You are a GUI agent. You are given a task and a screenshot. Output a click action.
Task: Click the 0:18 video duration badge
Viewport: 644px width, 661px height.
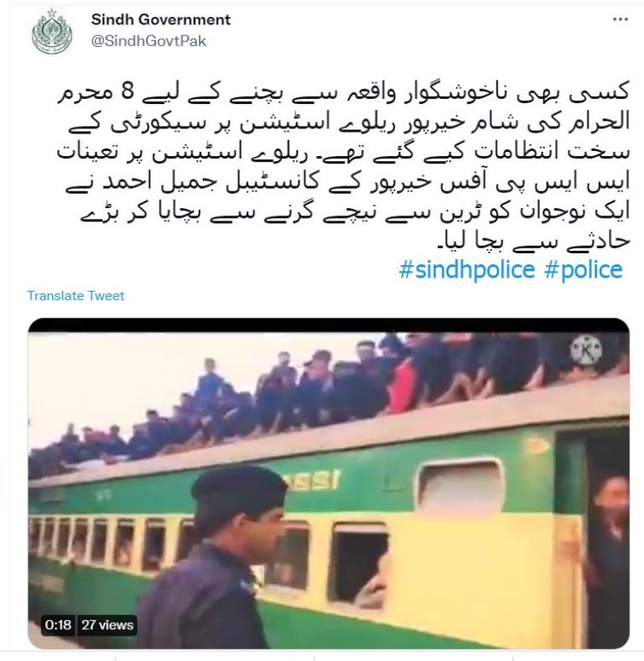click(x=58, y=625)
